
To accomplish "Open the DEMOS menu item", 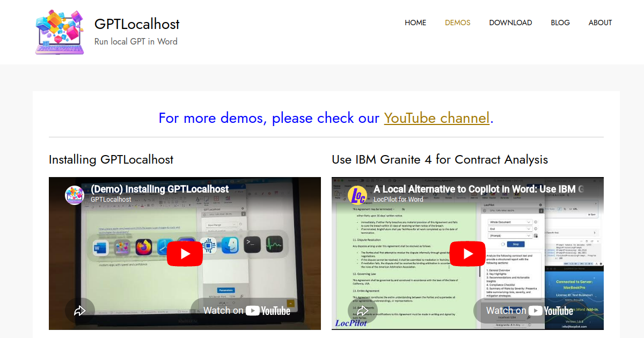I will (458, 23).
